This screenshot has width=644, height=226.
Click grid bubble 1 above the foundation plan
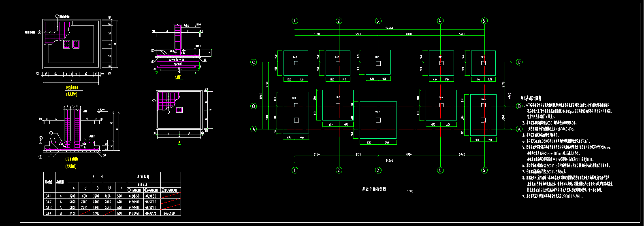[295, 21]
